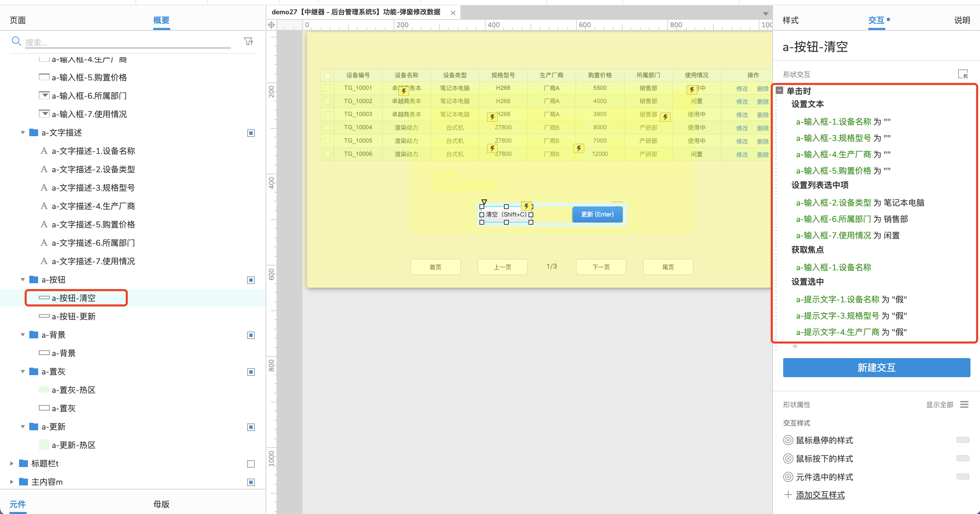Toggle the 标题栏t folder view marker

click(x=251, y=464)
